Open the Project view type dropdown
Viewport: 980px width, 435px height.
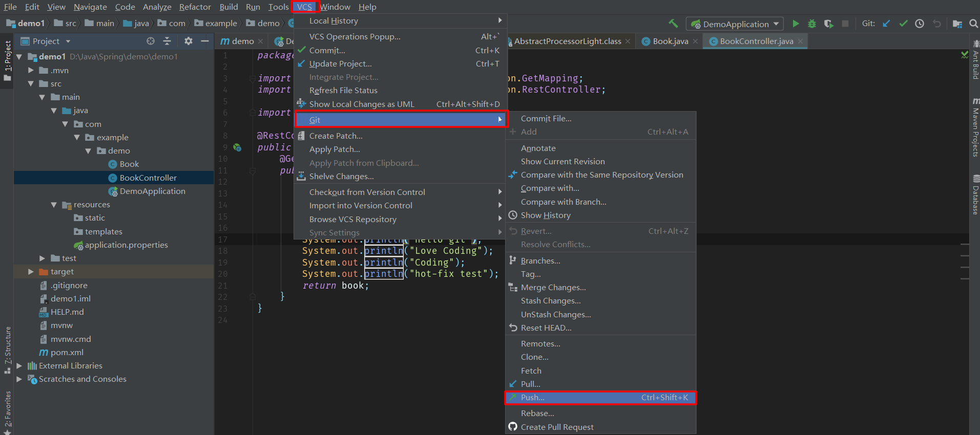pyautogui.click(x=68, y=41)
